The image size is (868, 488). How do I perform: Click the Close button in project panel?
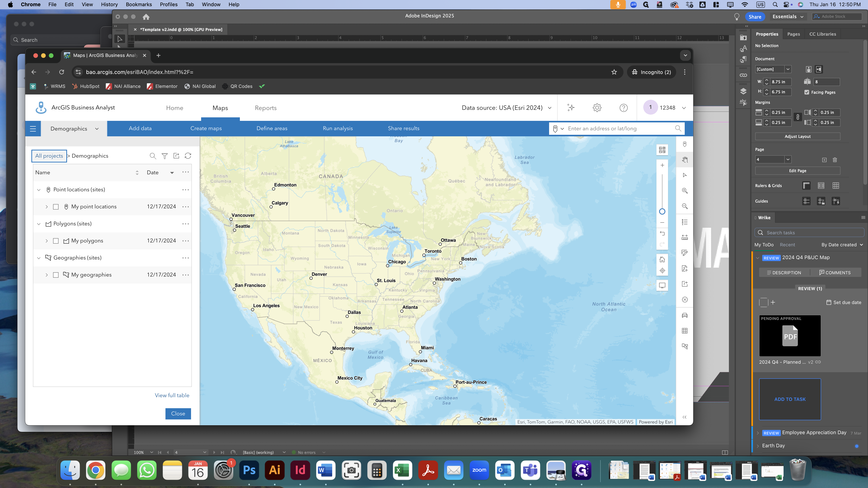click(x=178, y=414)
